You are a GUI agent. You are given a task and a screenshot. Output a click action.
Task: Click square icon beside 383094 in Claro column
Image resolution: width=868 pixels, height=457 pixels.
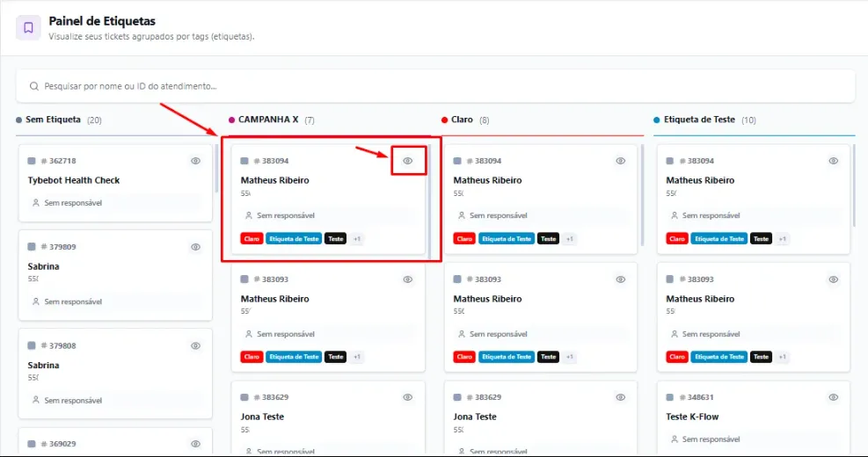pyautogui.click(x=457, y=161)
